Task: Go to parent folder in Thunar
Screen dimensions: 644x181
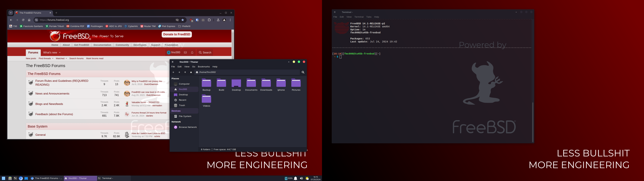Action: 185,72
